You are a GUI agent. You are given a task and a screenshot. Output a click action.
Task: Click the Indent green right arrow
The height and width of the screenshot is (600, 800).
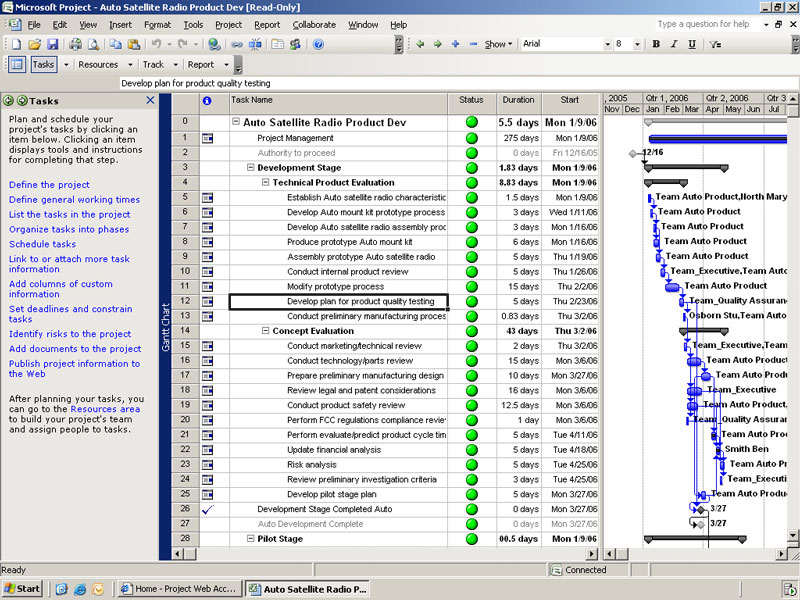click(x=437, y=44)
